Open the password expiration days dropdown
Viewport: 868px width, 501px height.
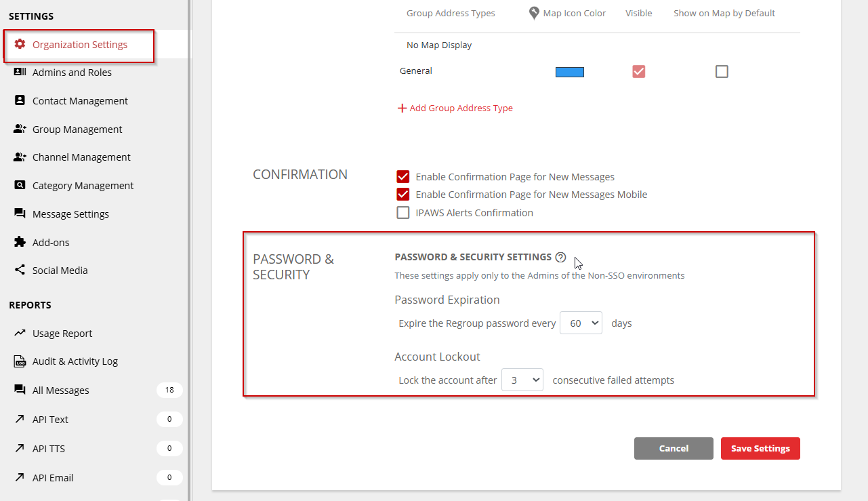coord(581,323)
